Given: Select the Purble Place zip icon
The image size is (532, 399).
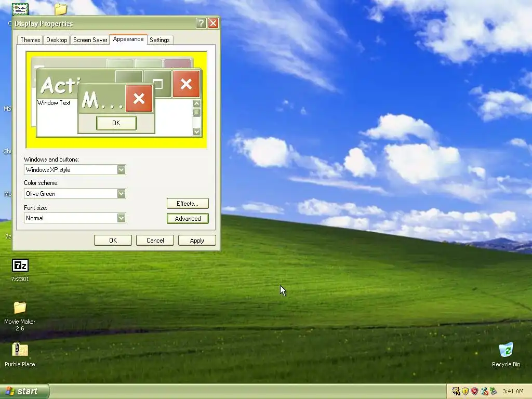Looking at the screenshot, I should tap(20, 350).
